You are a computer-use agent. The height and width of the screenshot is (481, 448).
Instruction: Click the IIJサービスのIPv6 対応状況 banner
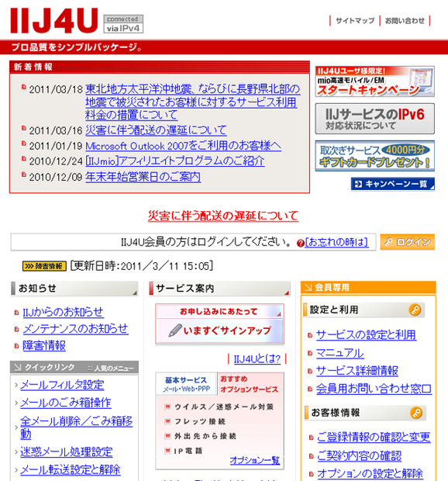click(375, 119)
